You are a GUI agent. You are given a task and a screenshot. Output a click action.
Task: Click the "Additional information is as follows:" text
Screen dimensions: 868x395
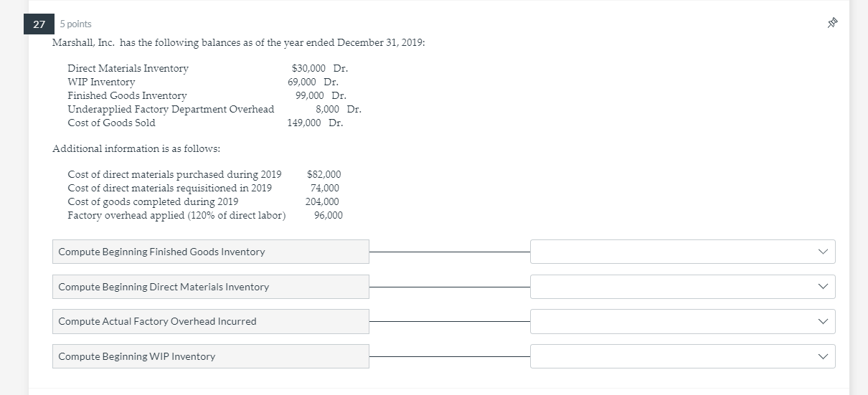click(136, 148)
